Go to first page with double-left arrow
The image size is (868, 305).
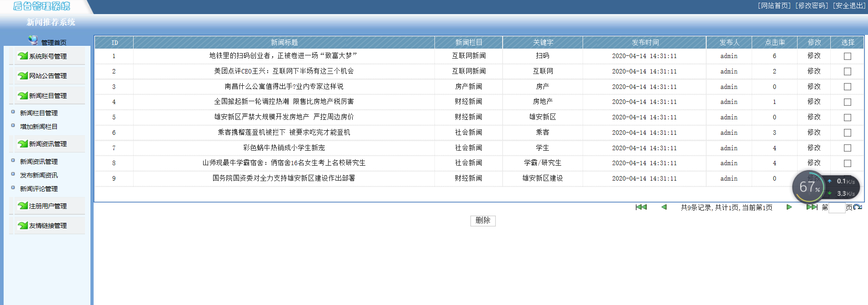pyautogui.click(x=641, y=207)
